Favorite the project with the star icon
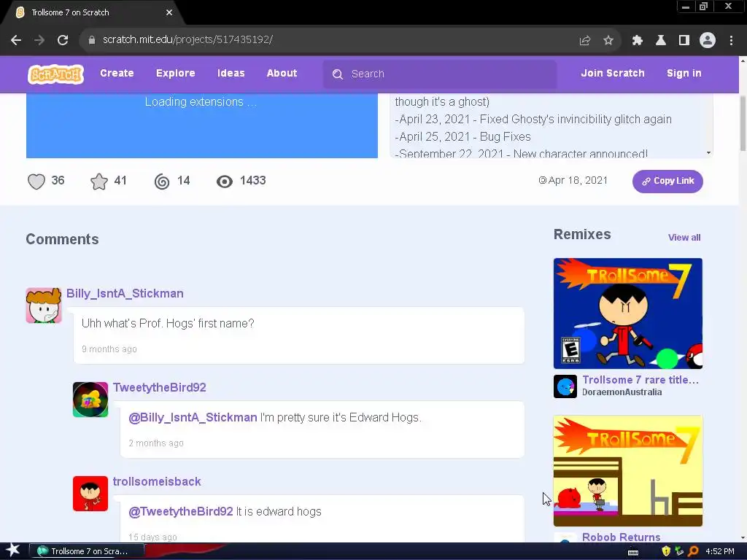This screenshot has height=560, width=747. tap(99, 182)
